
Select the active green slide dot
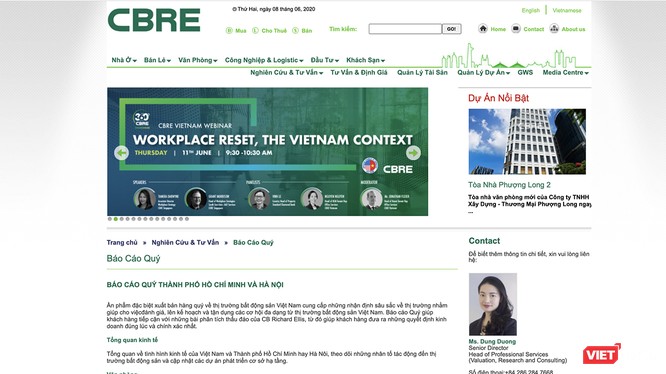116,219
